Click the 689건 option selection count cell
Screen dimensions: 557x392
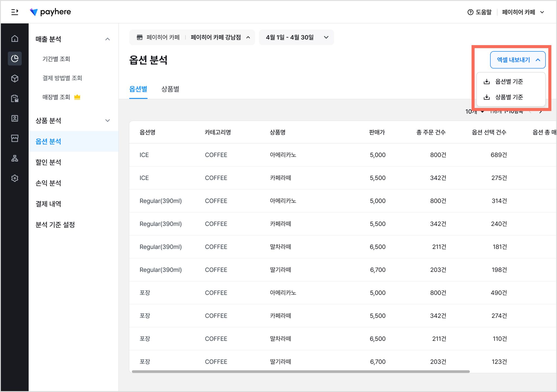(499, 155)
